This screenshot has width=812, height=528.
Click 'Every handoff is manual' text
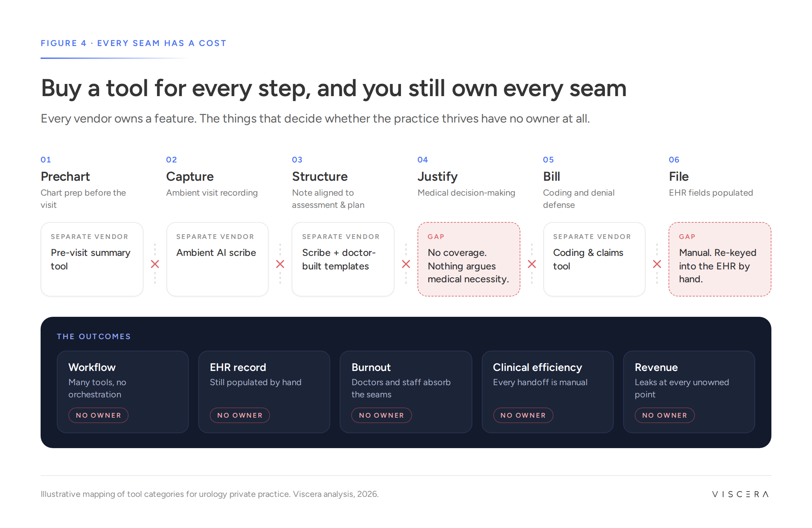coord(540,382)
